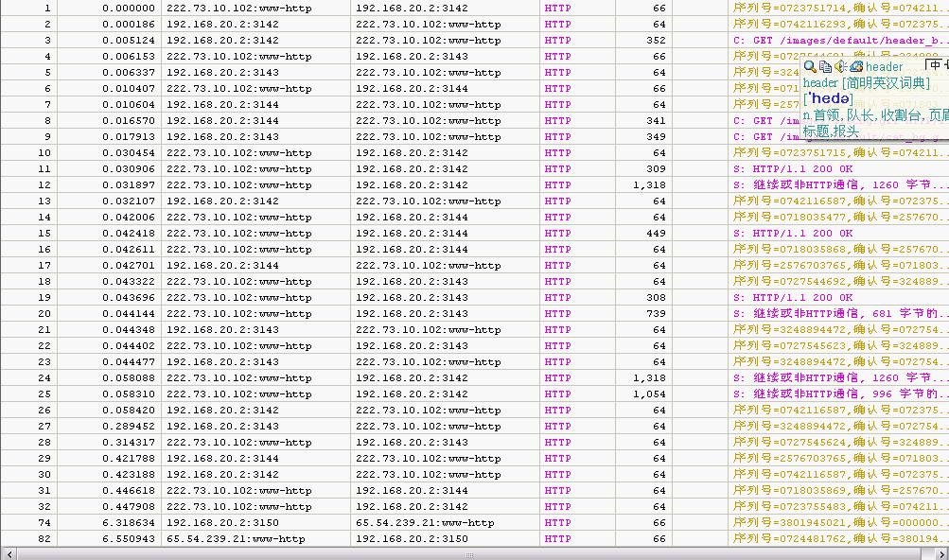The height and width of the screenshot is (560, 949).
Task: Select the packet at time 0.042611
Action: [x=475, y=249]
